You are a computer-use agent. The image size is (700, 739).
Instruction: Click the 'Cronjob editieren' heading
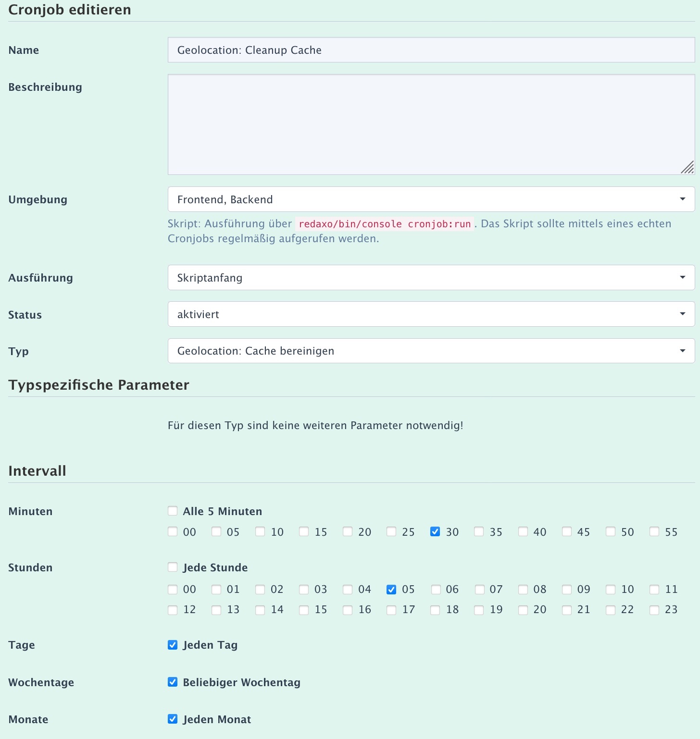(x=70, y=10)
